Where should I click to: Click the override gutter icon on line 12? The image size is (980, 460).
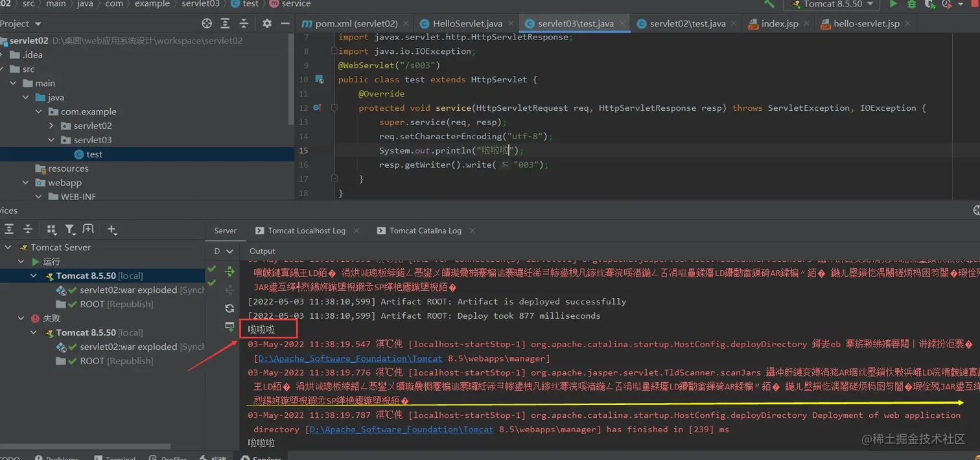[x=317, y=108]
